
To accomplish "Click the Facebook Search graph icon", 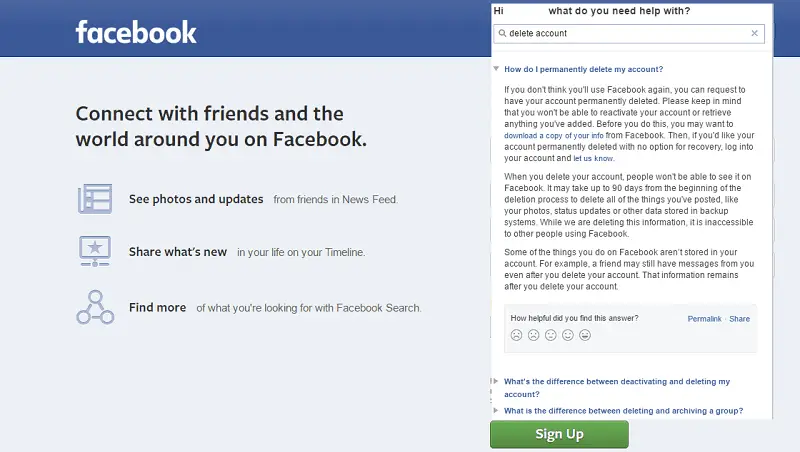I will click(x=95, y=307).
